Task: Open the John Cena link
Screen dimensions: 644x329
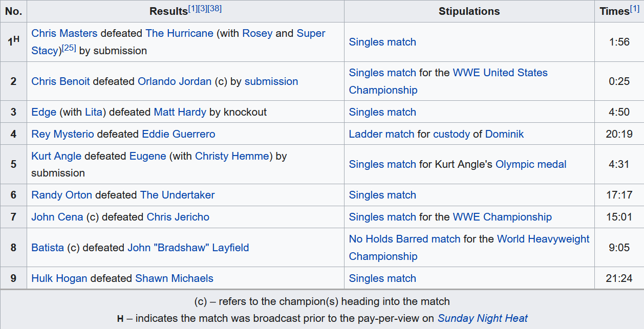Action: pyautogui.click(x=57, y=217)
